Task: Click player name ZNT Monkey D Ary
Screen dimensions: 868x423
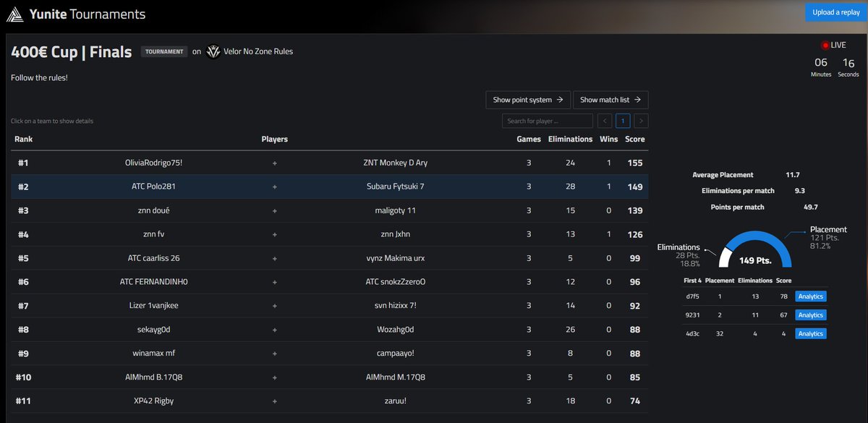Action: pyautogui.click(x=395, y=163)
